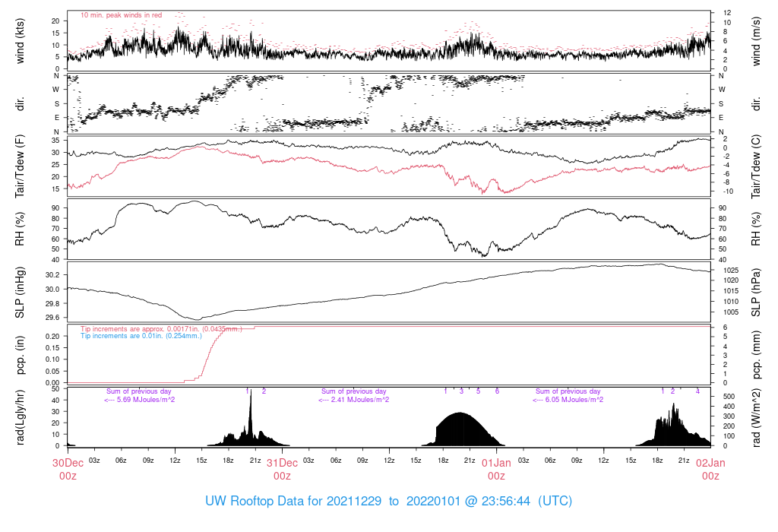
Task: Click the 'Tair/Tdew (F)' axis label
Action: point(19,166)
